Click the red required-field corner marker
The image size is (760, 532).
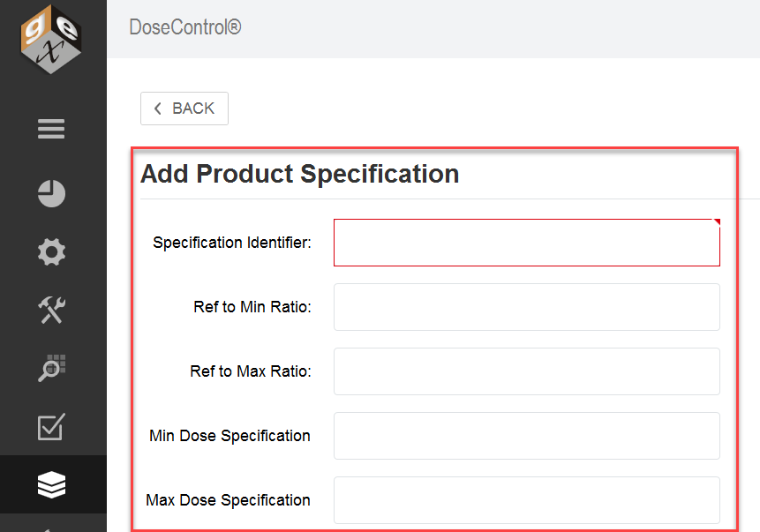[x=717, y=222]
